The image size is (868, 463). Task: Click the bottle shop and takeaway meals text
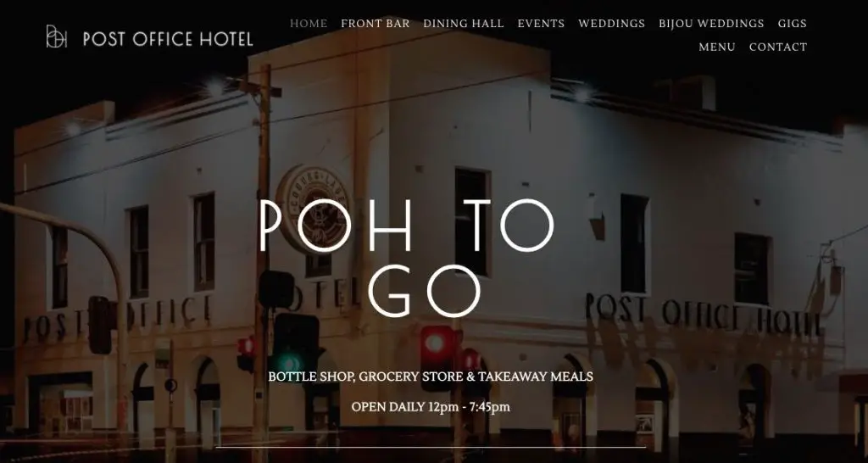[431, 377]
